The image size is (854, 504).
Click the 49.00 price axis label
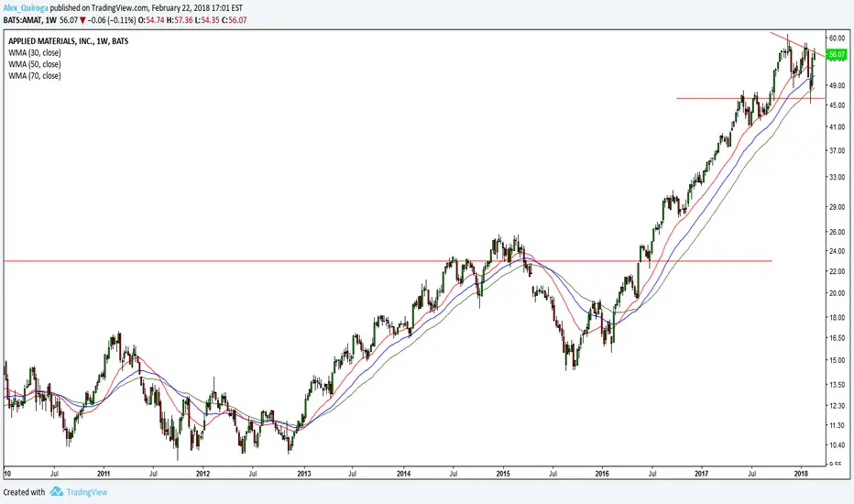pos(836,85)
